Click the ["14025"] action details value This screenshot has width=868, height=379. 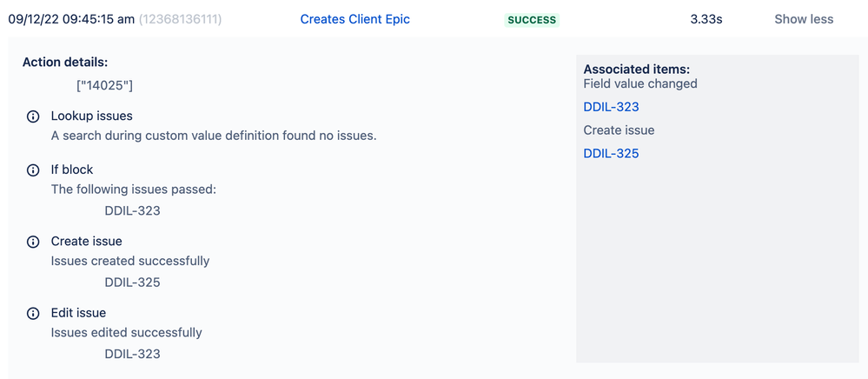[104, 86]
